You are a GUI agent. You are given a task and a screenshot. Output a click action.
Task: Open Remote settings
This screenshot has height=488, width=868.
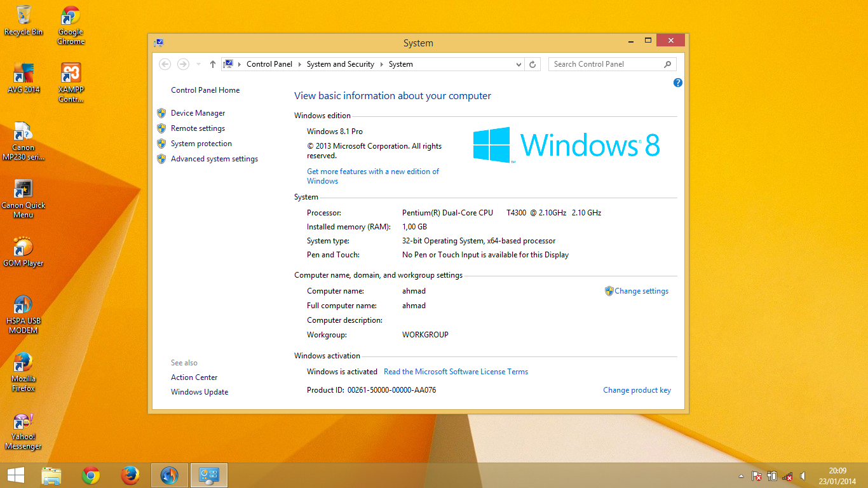(198, 128)
